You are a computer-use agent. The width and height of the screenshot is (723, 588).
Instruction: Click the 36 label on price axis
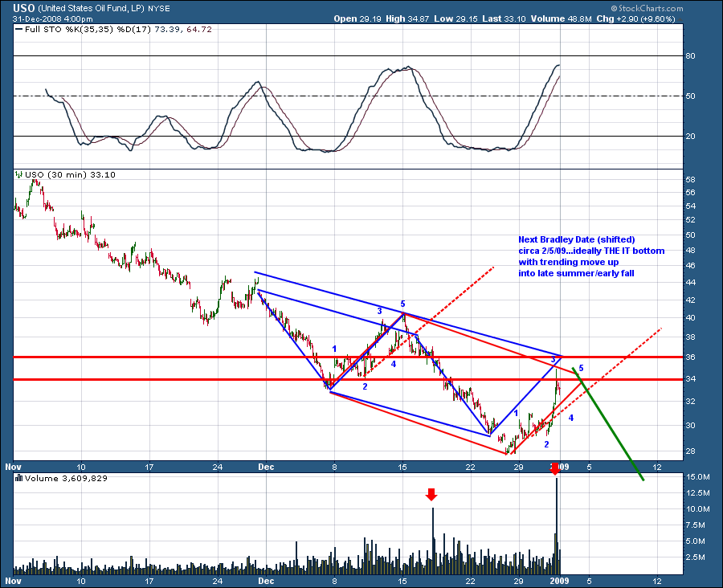(691, 357)
